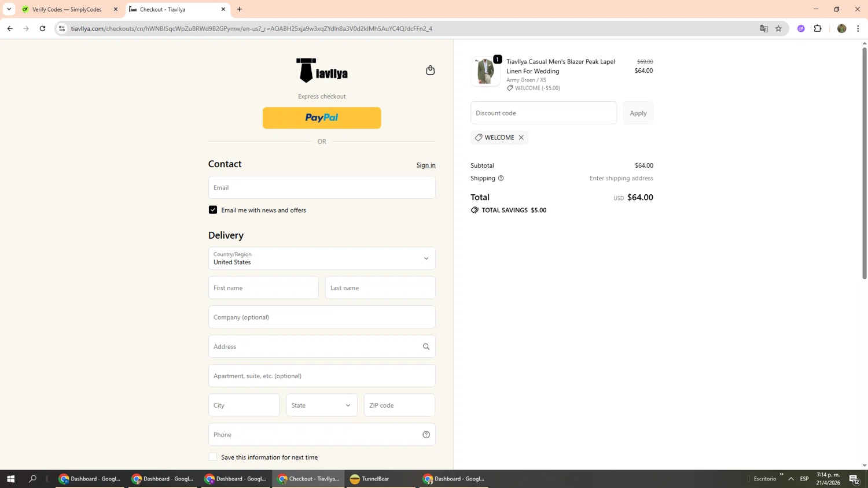
Task: Expand the Escritorio toolbar chevron
Action: coord(781,475)
